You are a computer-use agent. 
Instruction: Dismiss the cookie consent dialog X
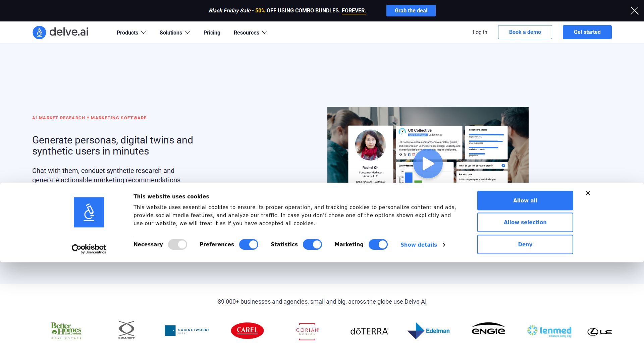pos(588,193)
